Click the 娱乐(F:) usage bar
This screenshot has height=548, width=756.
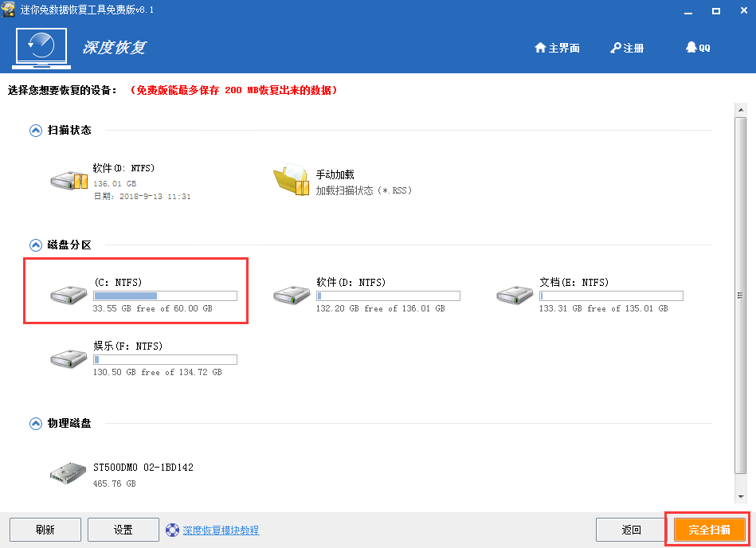coord(166,359)
